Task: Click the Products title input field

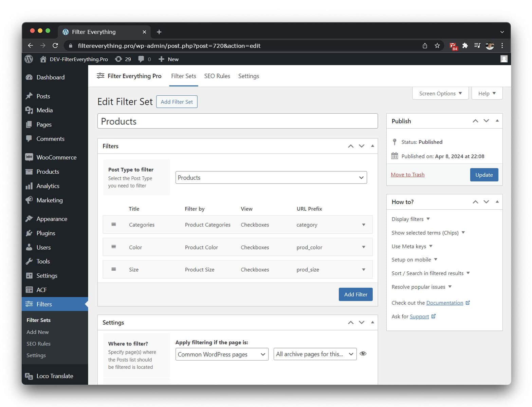Action: click(237, 121)
